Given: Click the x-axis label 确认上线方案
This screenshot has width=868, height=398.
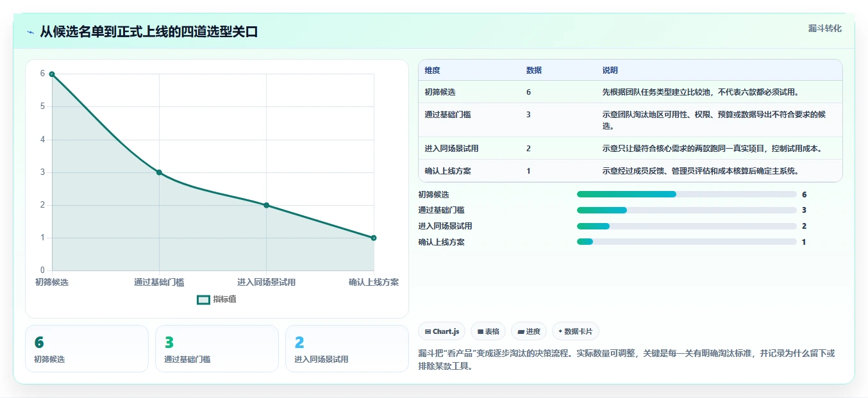Looking at the screenshot, I should pos(374,283).
